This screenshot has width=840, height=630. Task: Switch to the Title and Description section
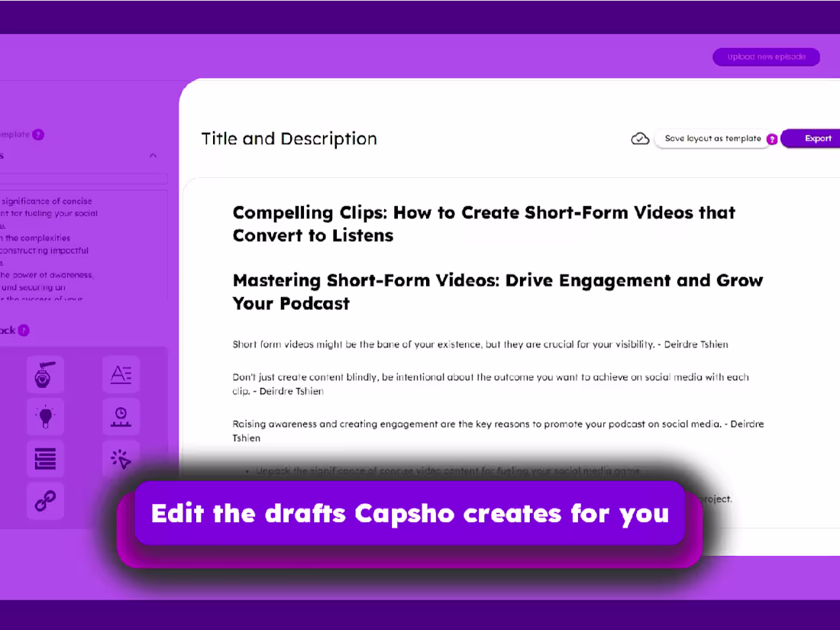tap(289, 138)
